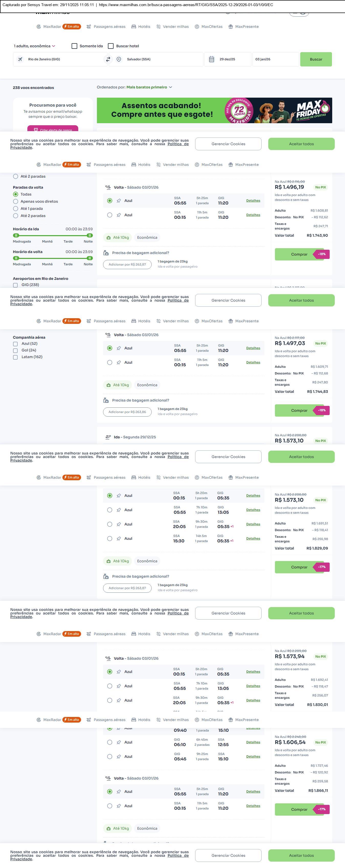Click the location pin icon beside Salvador (SSA)
Screen dimensions: 345x868
point(119,59)
